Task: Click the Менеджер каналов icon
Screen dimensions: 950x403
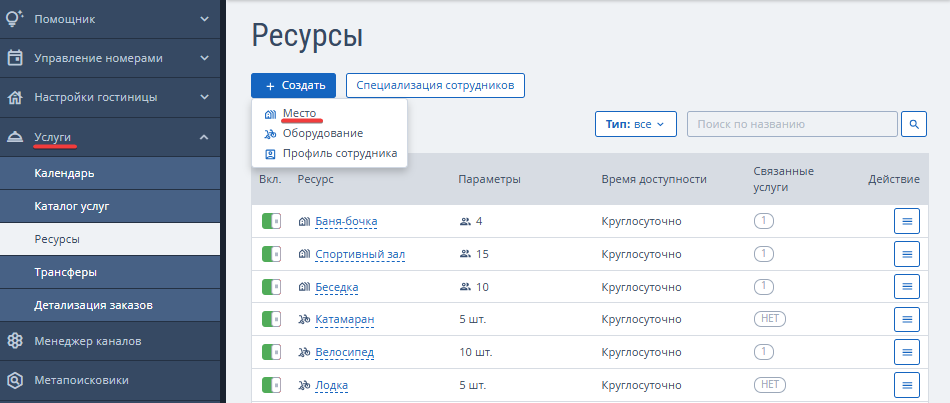Action: pos(15,341)
